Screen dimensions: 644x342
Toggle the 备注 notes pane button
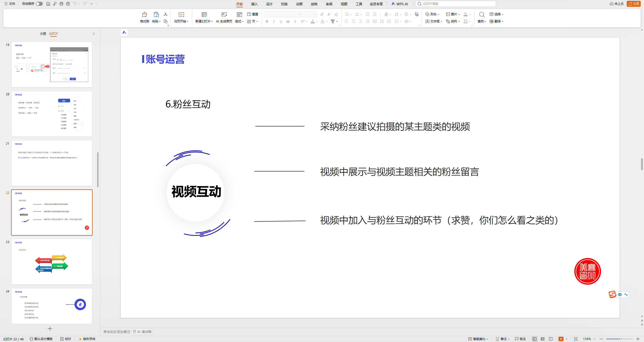(x=502, y=339)
